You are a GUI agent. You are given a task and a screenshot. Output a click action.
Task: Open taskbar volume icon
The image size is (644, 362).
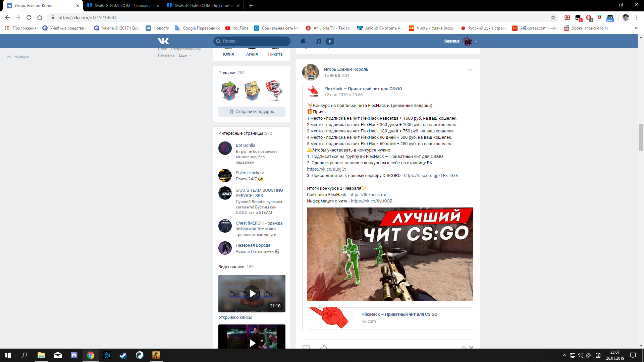[581, 355]
